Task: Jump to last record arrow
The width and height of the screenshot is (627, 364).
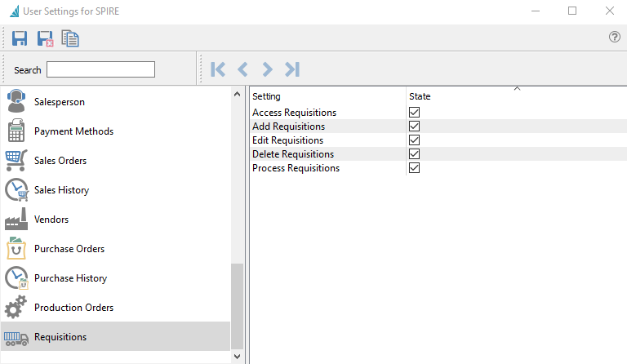Action: pyautogui.click(x=292, y=69)
